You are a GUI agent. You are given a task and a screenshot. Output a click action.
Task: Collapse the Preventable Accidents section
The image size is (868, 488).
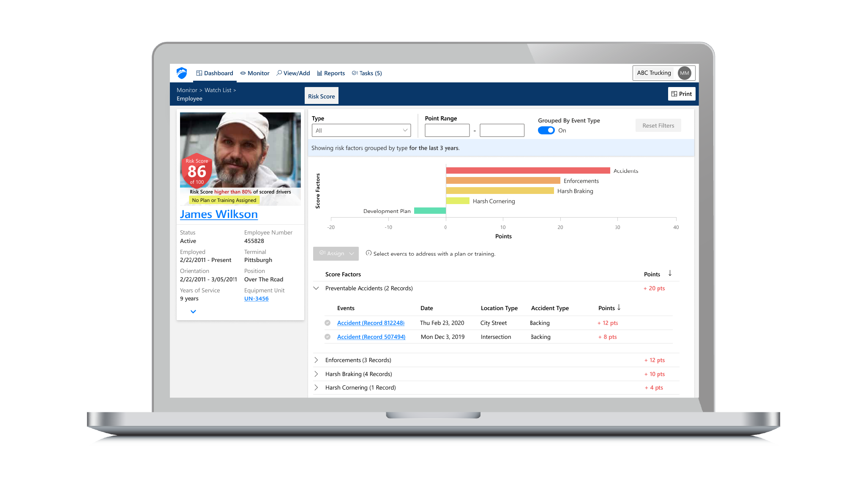point(316,288)
